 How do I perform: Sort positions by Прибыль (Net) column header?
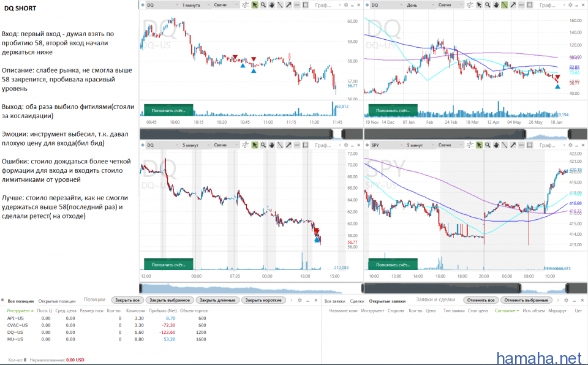coord(162,310)
